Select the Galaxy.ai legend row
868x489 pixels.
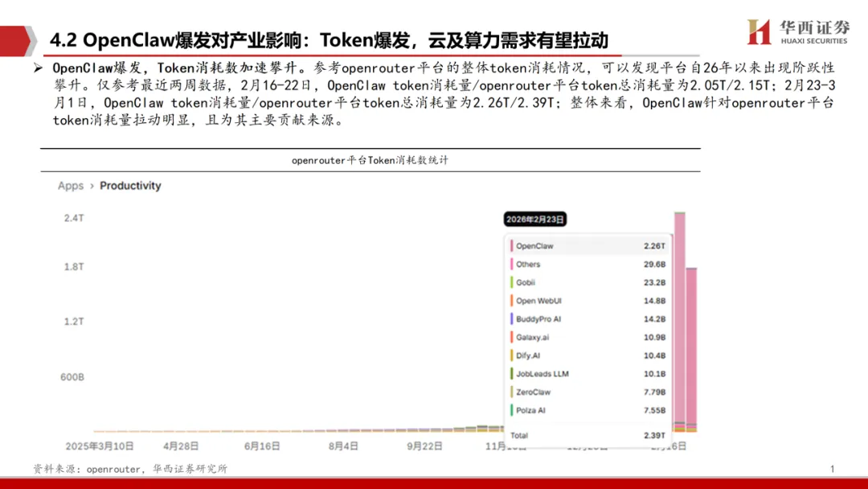click(588, 337)
